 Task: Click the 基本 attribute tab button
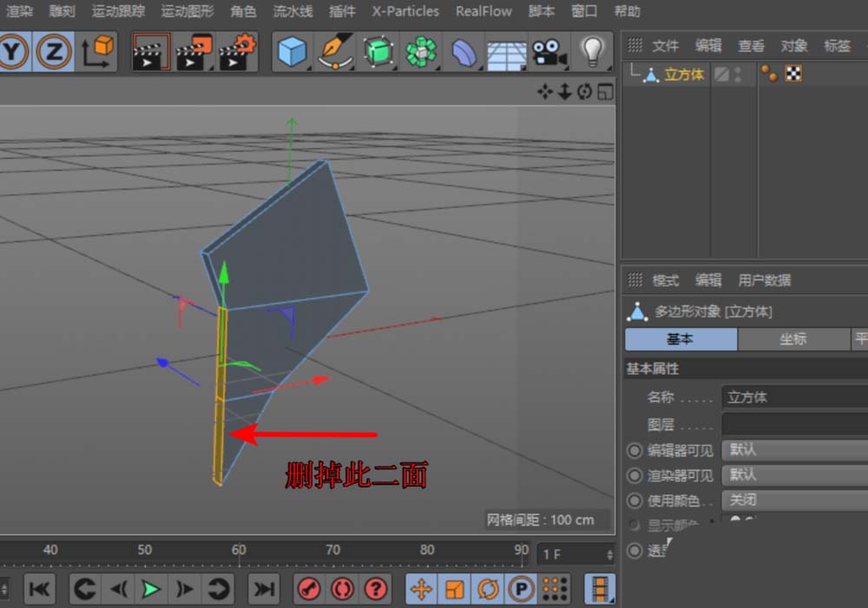pyautogui.click(x=681, y=339)
